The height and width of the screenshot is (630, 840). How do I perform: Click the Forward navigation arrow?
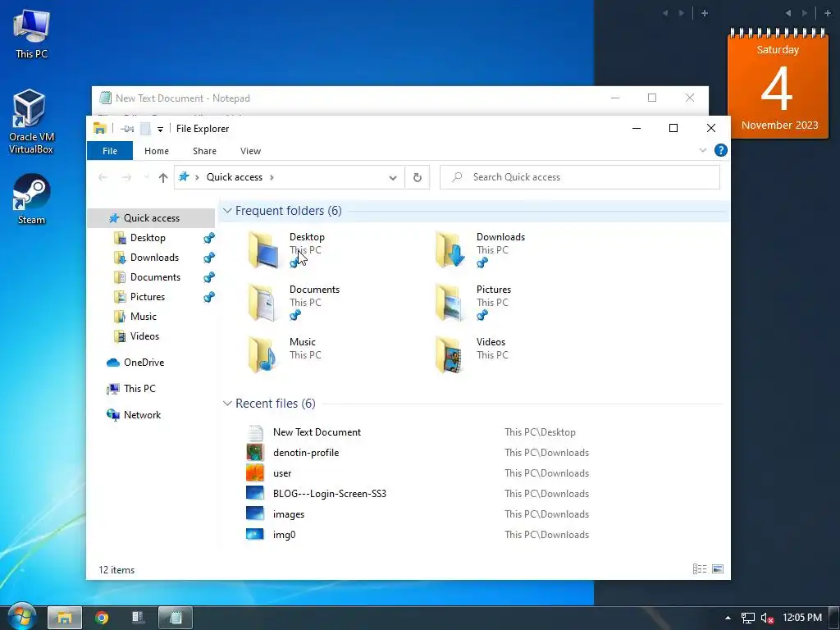click(x=126, y=177)
